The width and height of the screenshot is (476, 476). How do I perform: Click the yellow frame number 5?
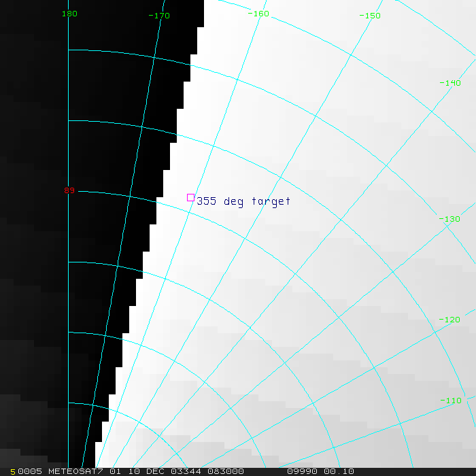[13, 472]
